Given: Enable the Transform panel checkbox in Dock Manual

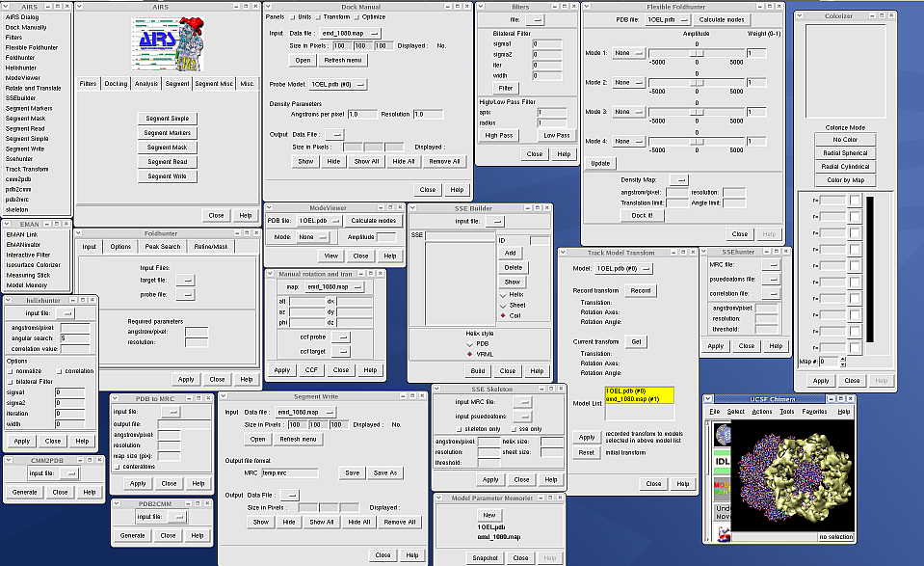Looking at the screenshot, I should [x=319, y=16].
